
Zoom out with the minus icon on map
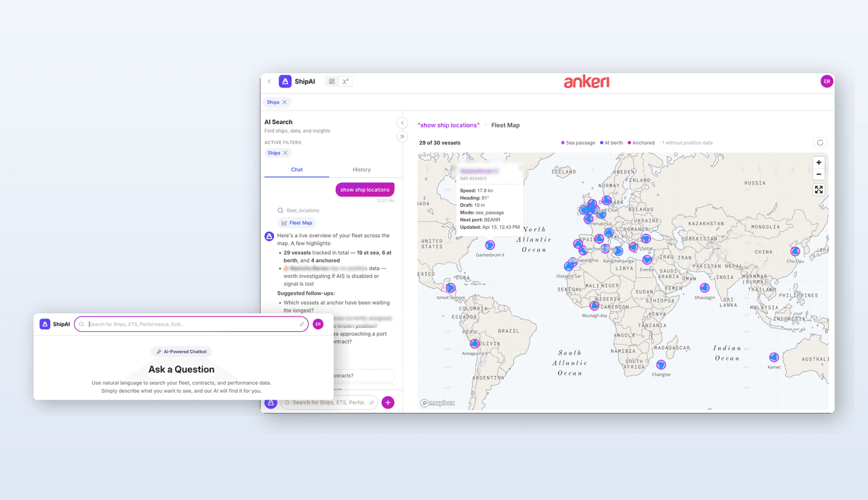818,174
